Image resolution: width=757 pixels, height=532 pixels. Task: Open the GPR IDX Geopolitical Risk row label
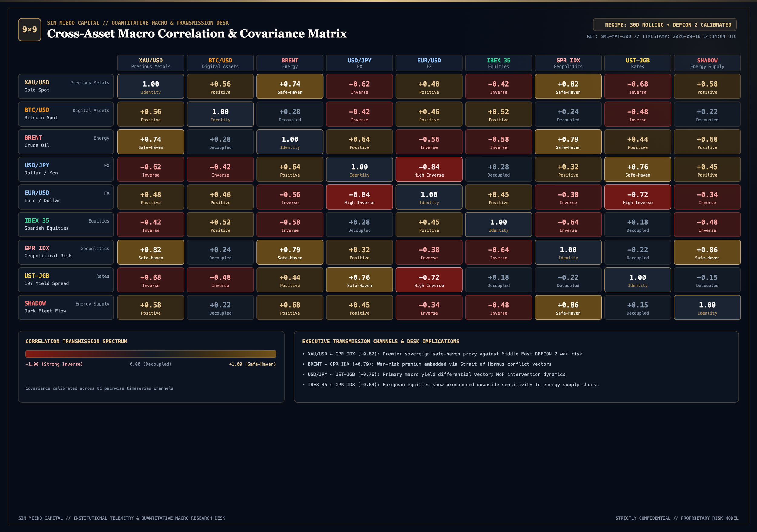tap(66, 252)
